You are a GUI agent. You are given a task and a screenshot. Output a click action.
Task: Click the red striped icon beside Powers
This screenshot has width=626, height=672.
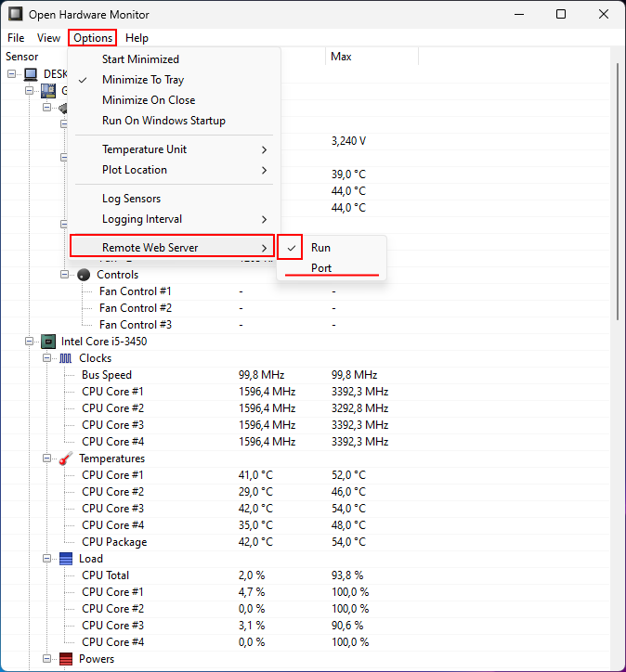point(66,659)
